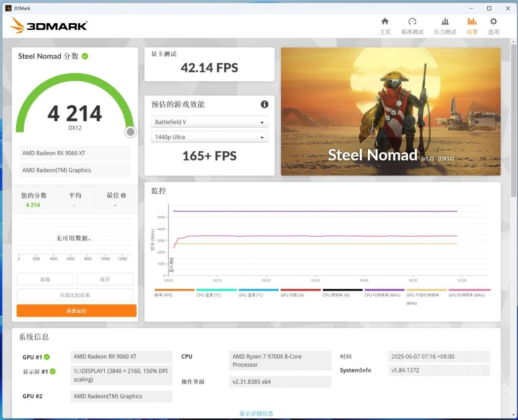This screenshot has height=420, width=518.
Task: Open 在线比较结果 to compare results online
Action: click(x=75, y=295)
